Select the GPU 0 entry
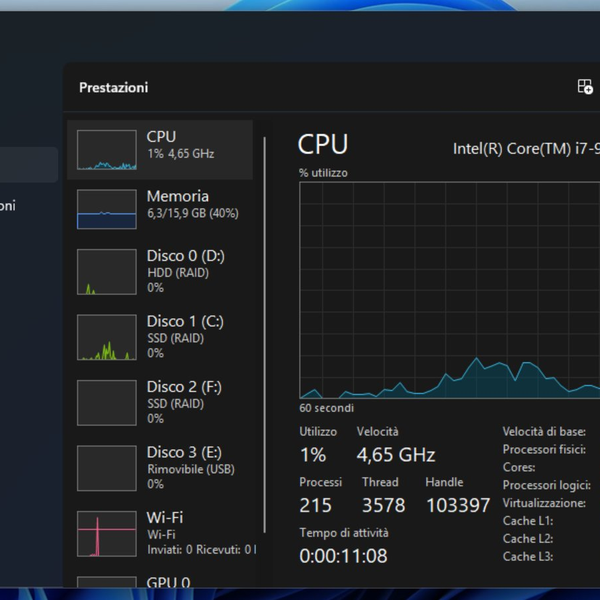The width and height of the screenshot is (600, 600). [168, 582]
